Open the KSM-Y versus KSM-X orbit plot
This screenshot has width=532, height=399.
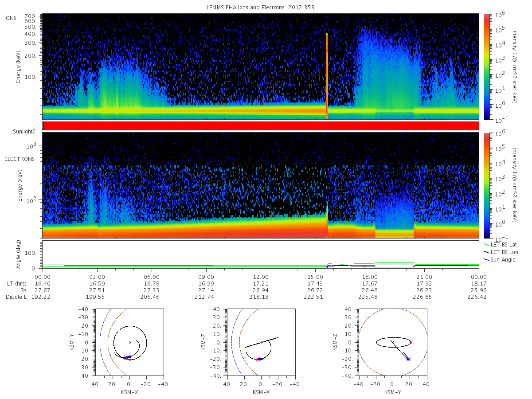[129, 342]
